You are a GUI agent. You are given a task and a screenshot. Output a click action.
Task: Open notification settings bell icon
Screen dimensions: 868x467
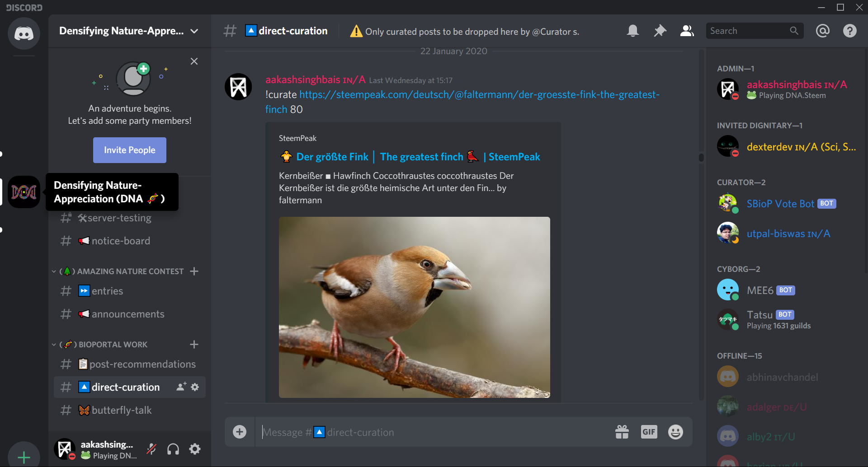633,31
